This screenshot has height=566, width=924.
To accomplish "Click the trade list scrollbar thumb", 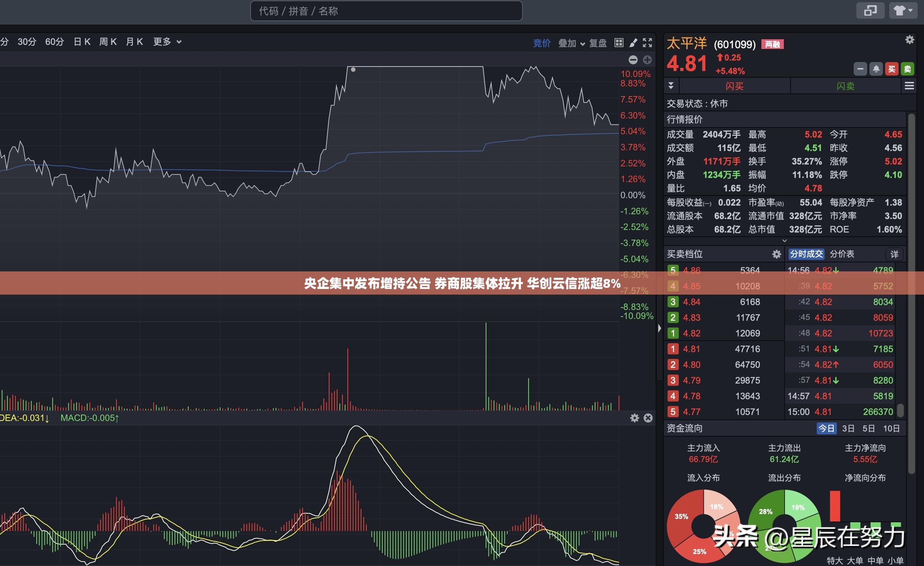I will click(900, 410).
